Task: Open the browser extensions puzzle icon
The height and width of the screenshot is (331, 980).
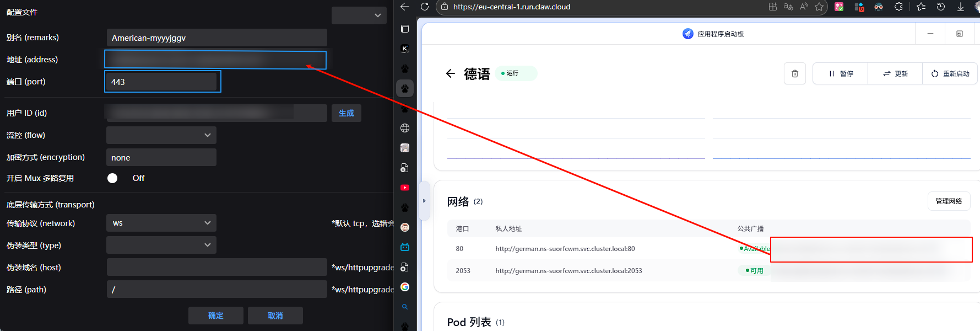Action: tap(898, 7)
